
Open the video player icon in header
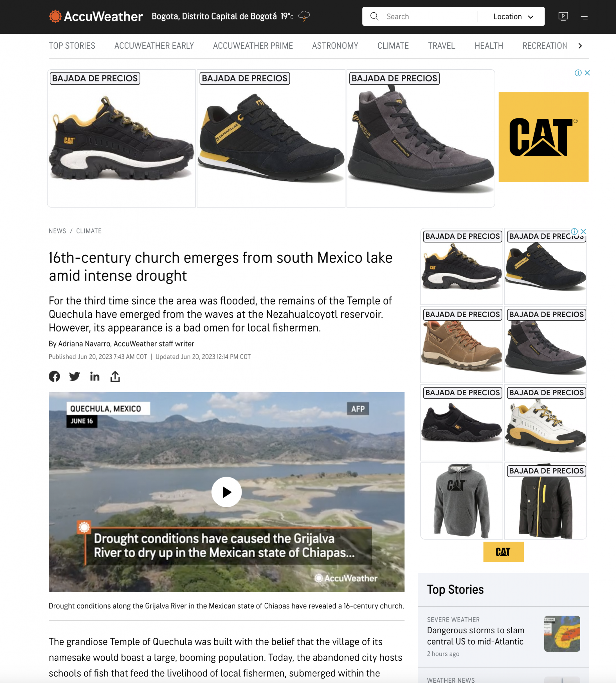click(x=563, y=16)
